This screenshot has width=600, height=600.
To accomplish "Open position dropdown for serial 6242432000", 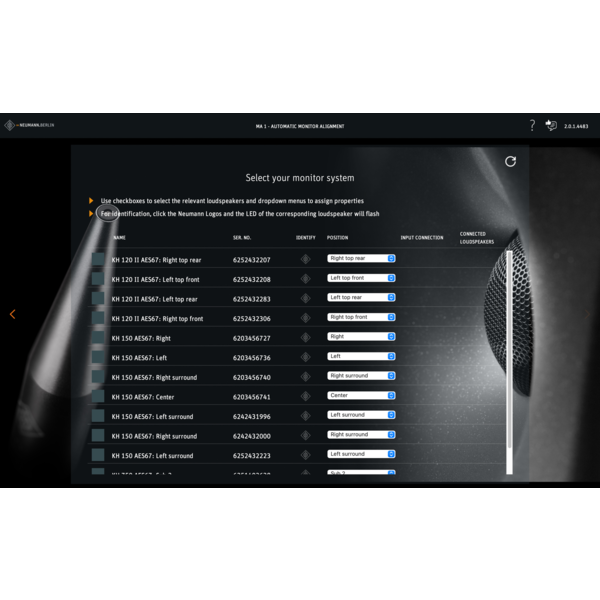I will coord(361,434).
